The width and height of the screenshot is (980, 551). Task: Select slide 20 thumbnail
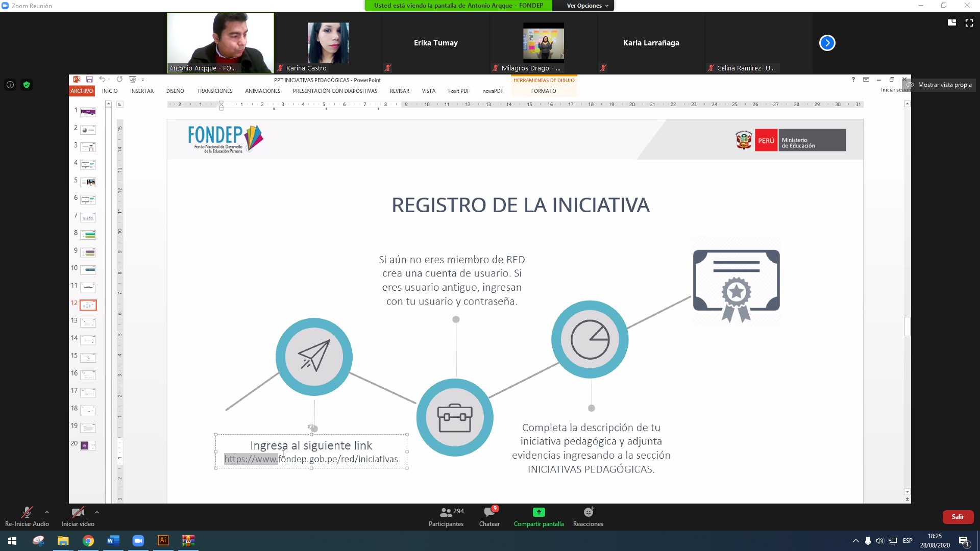pos(88,445)
